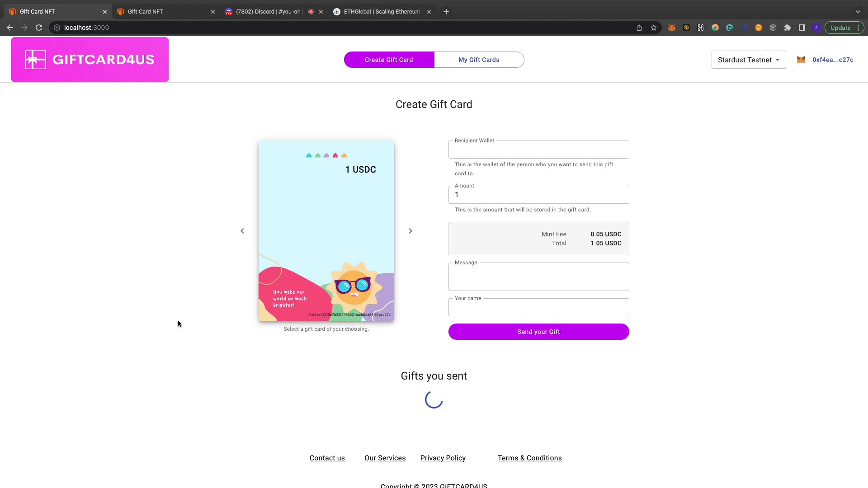Focus the Recipient Wallet input field
Image resolution: width=868 pixels, height=488 pixels.
pyautogui.click(x=539, y=150)
